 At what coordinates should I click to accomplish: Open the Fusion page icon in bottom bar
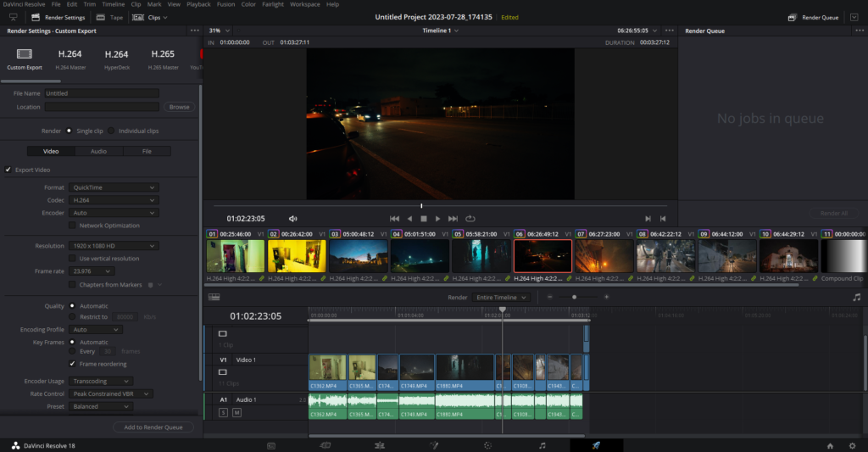pyautogui.click(x=434, y=445)
